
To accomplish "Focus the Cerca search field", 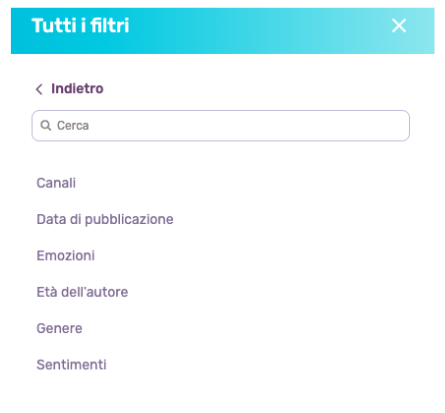I will [x=221, y=126].
